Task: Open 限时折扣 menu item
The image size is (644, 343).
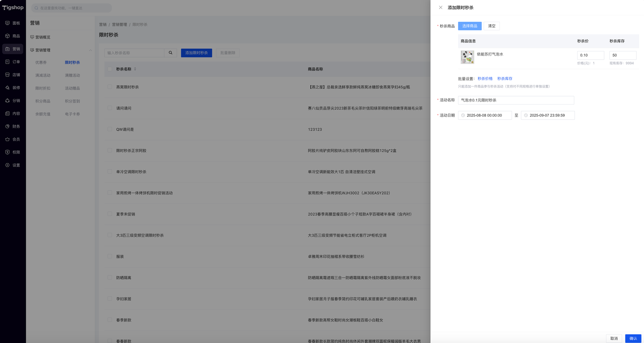Action: point(43,88)
